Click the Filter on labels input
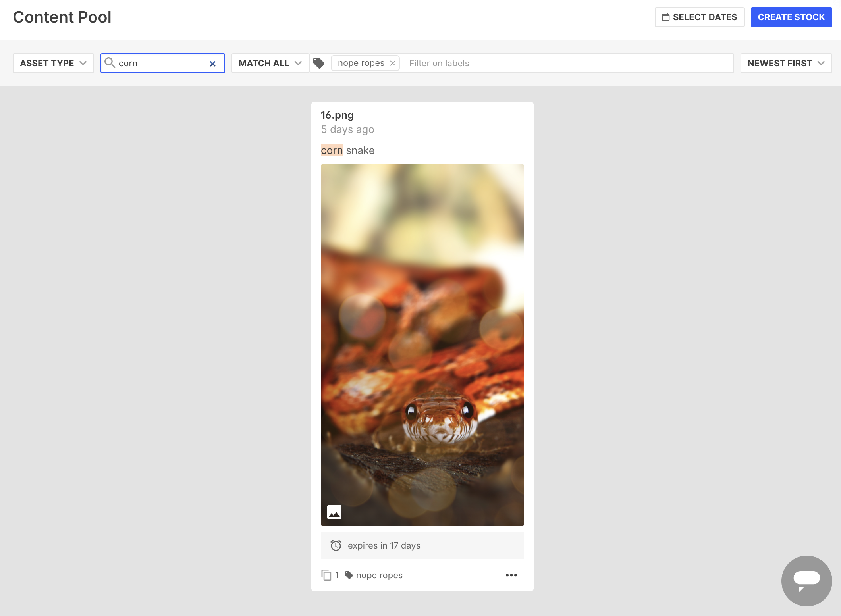Viewport: 841px width, 616px height. coord(568,63)
